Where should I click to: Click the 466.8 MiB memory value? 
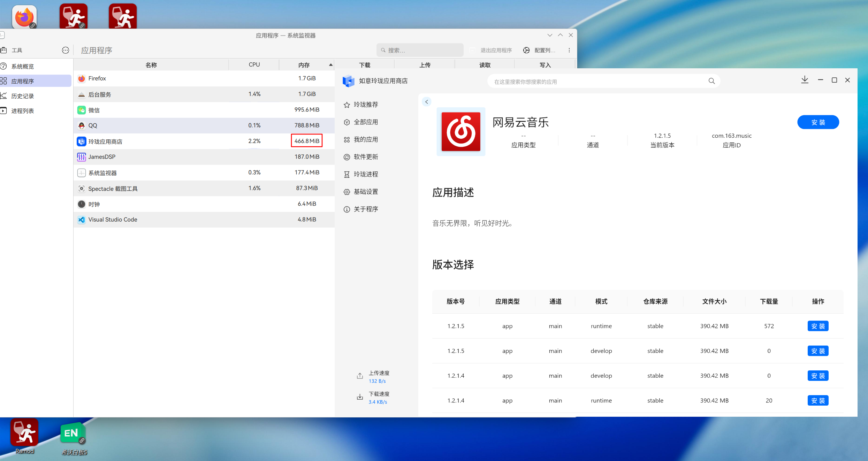pyautogui.click(x=307, y=141)
